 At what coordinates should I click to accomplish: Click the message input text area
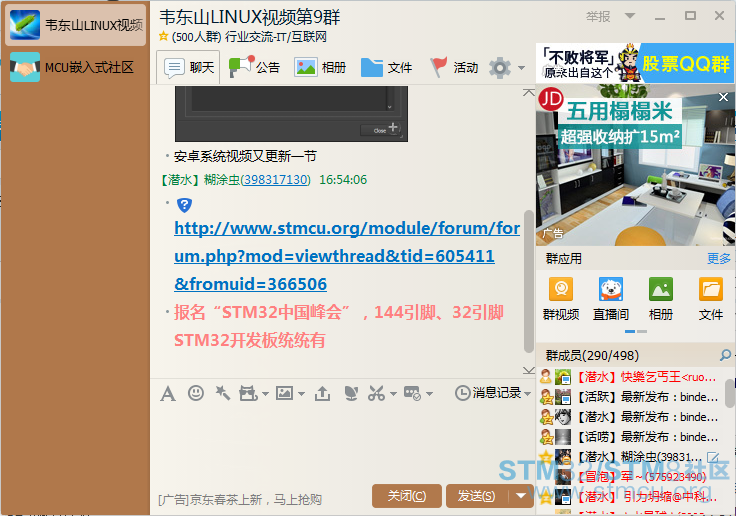pyautogui.click(x=343, y=445)
